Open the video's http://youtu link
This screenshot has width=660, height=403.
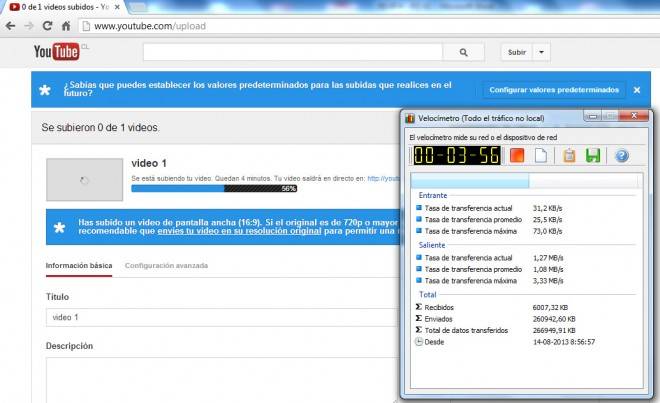[x=383, y=179]
